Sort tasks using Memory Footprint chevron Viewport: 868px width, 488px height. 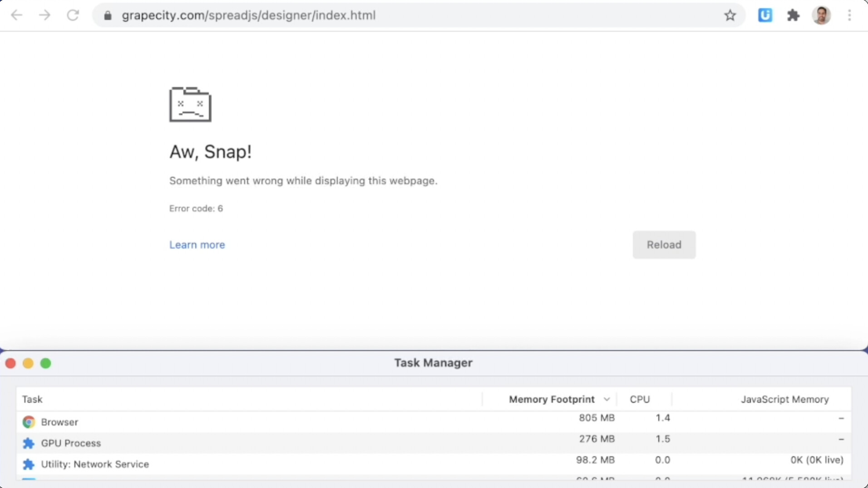click(607, 400)
